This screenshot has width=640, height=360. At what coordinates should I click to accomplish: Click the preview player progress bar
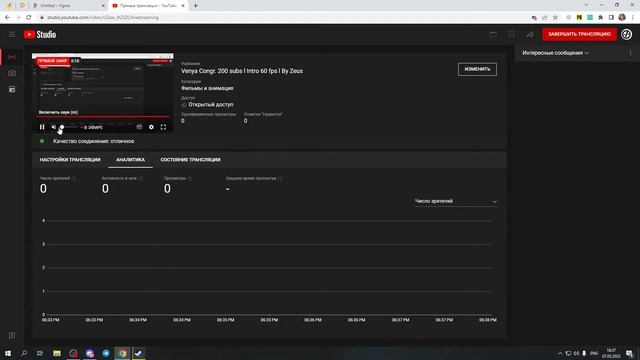(103, 117)
